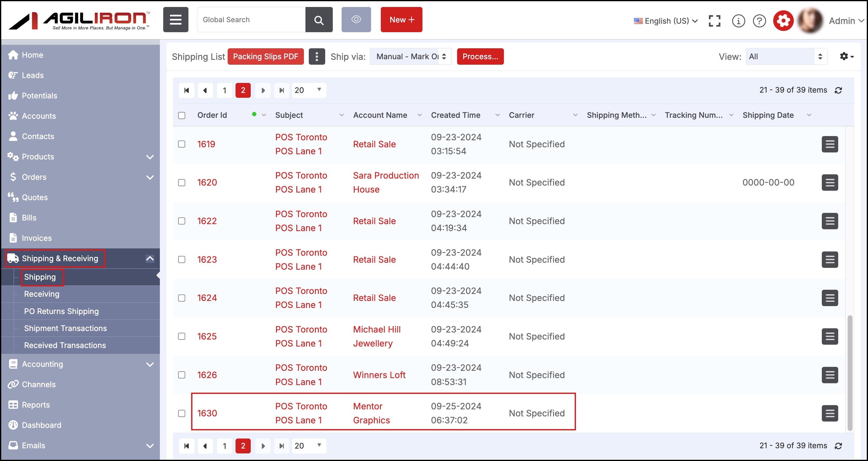Go to first page in top pager
Image resolution: width=868 pixels, height=461 pixels.
186,90
